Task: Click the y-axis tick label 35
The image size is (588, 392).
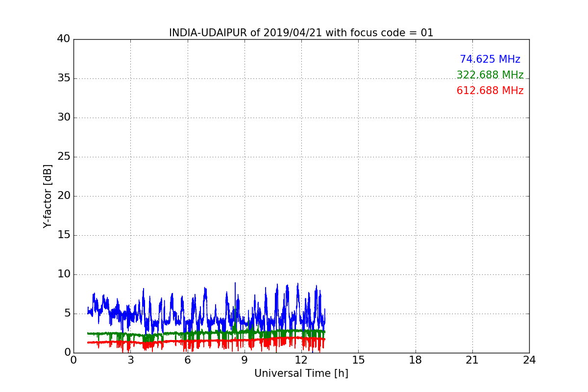Action: click(x=64, y=78)
